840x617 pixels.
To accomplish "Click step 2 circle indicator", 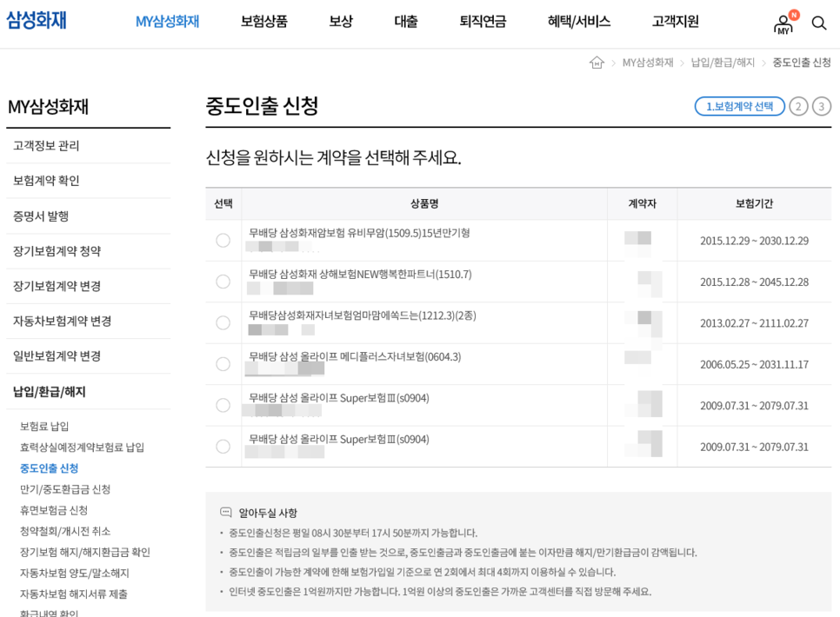I will pos(798,106).
